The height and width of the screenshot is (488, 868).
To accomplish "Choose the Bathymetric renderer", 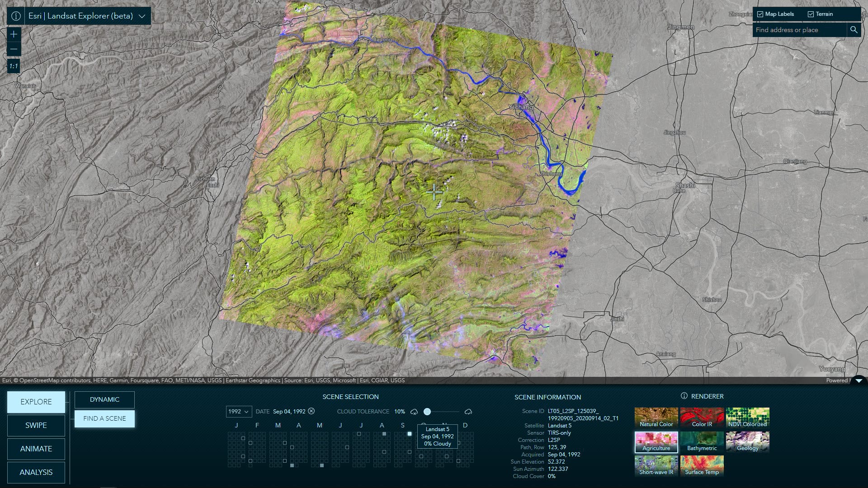I will (702, 442).
